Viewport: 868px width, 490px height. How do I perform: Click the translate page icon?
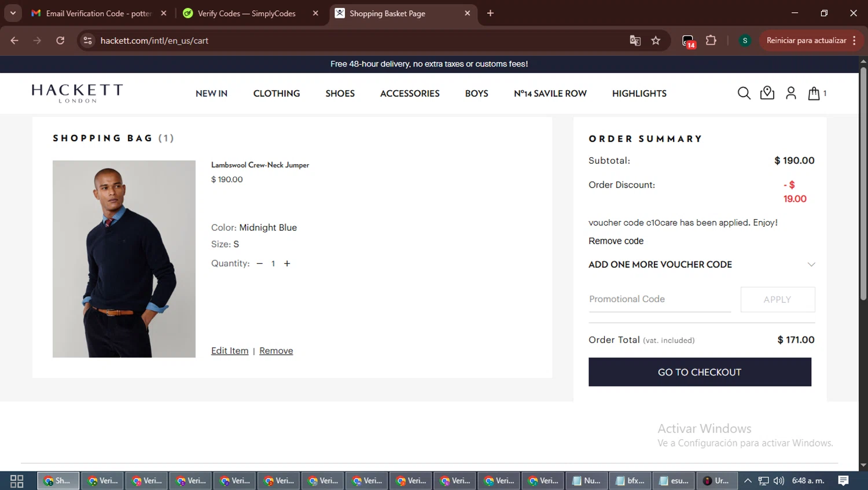pyautogui.click(x=635, y=40)
